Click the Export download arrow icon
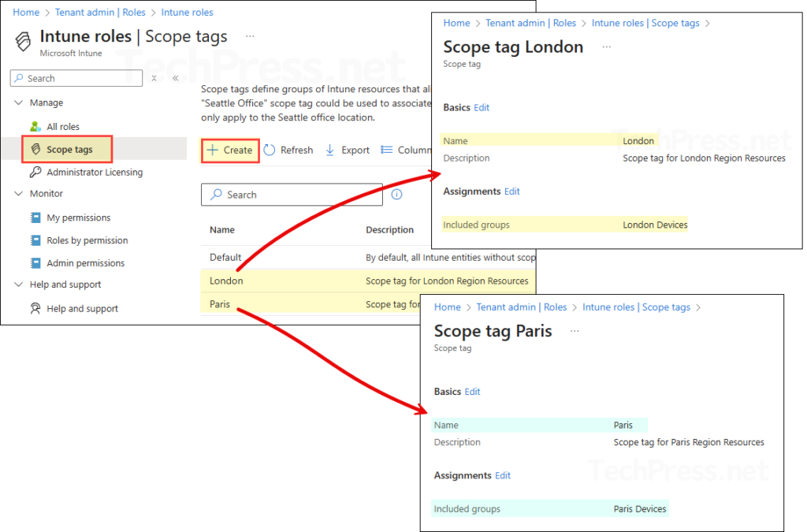Screen dimensions: 807x532 click(330, 150)
